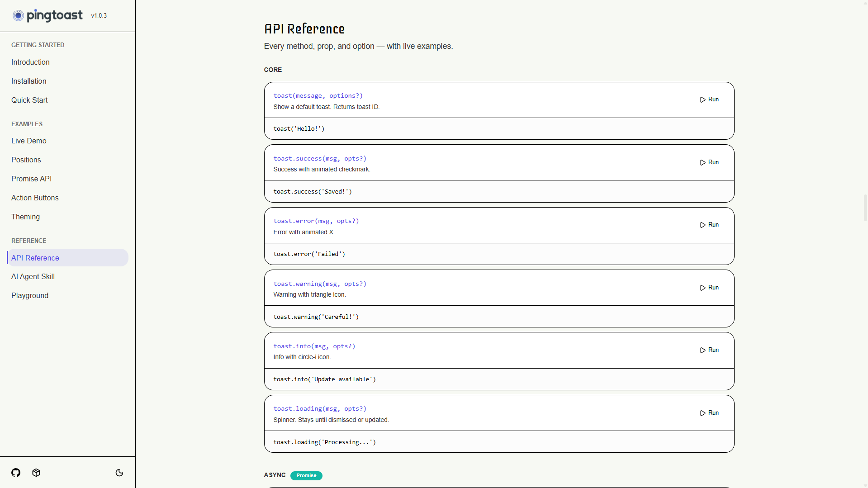Run the toast.error example

[709, 225]
